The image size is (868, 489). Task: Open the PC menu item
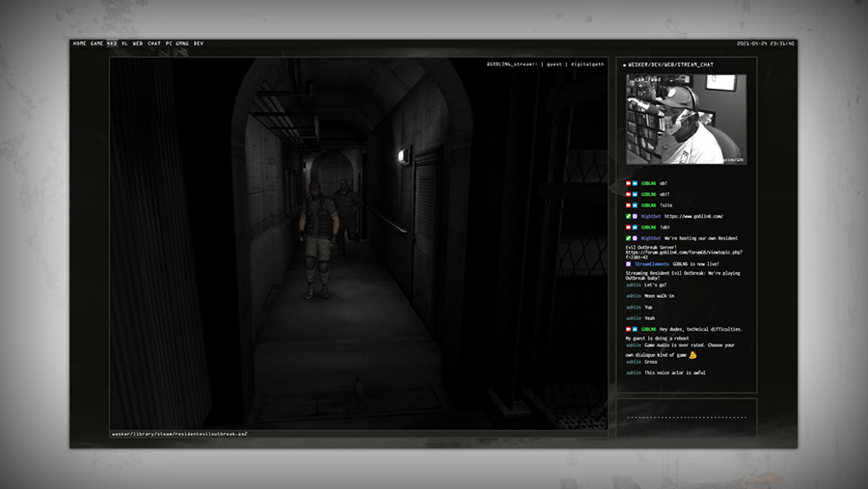[169, 43]
